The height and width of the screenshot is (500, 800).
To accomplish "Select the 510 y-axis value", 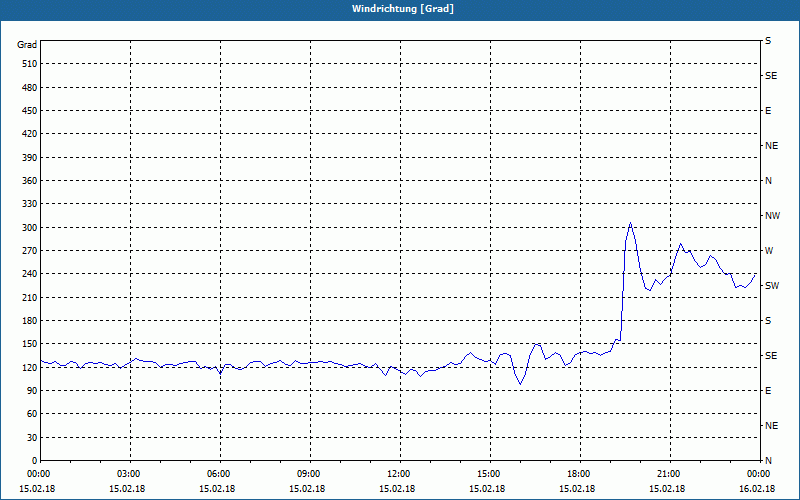I will 30,64.
